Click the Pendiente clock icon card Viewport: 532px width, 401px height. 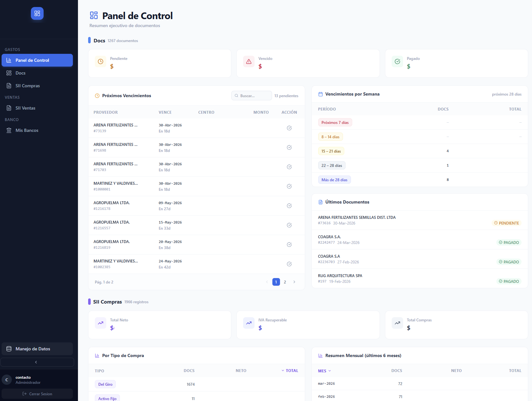point(101,61)
